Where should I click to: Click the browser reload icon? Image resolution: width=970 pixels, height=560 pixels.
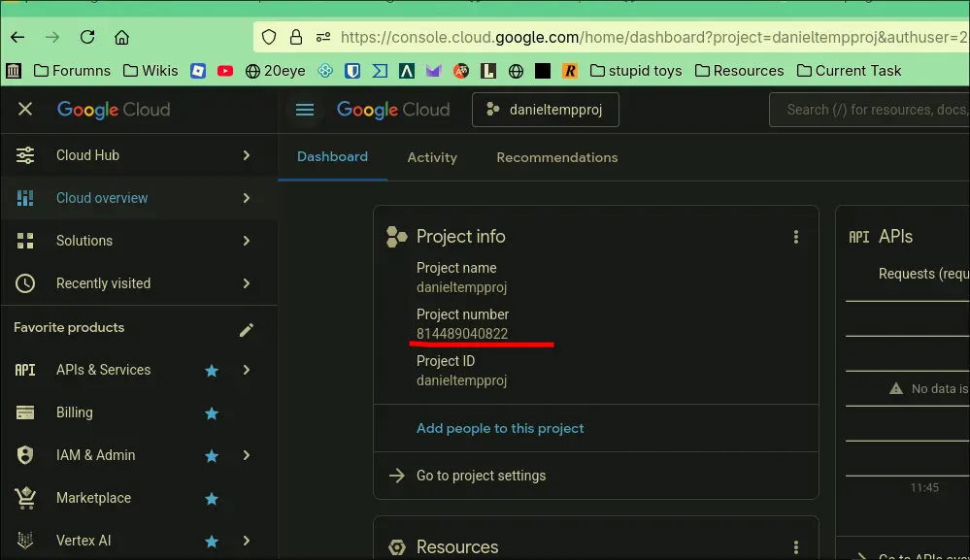coord(87,38)
